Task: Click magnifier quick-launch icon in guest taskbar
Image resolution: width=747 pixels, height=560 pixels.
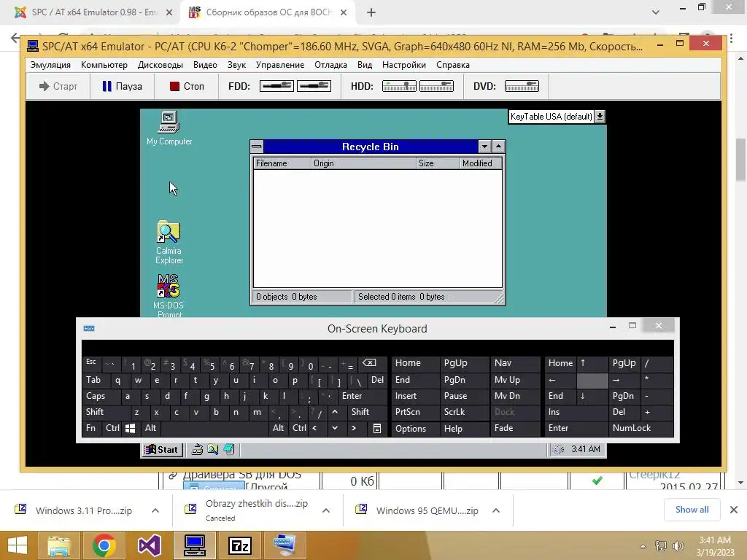Action: [212, 449]
